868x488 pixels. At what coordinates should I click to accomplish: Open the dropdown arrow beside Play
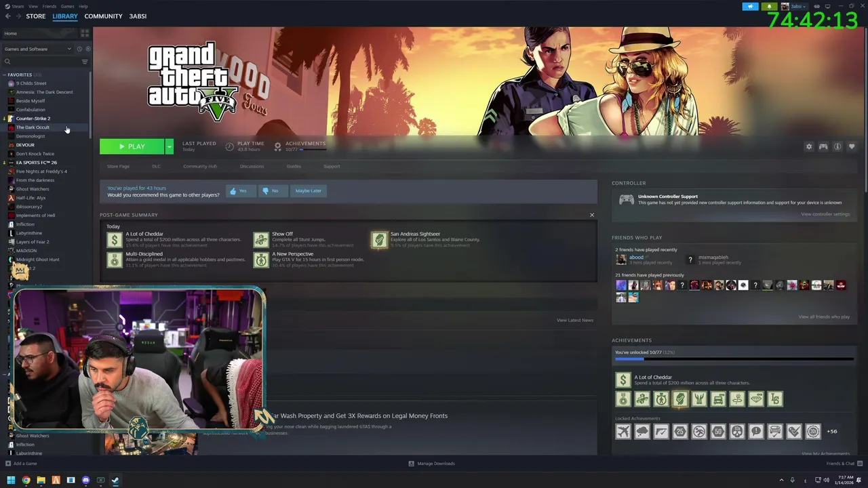[169, 146]
